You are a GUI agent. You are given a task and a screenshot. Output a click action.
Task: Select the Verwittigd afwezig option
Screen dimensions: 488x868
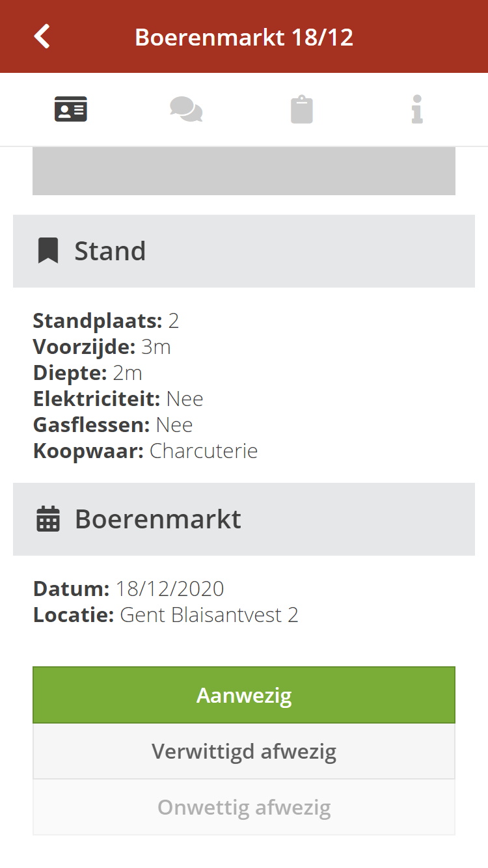point(244,752)
